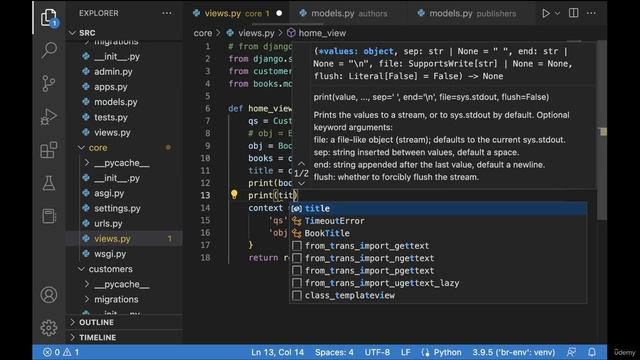
Task: Select highlighted views.py in core folder
Action: tap(124, 239)
